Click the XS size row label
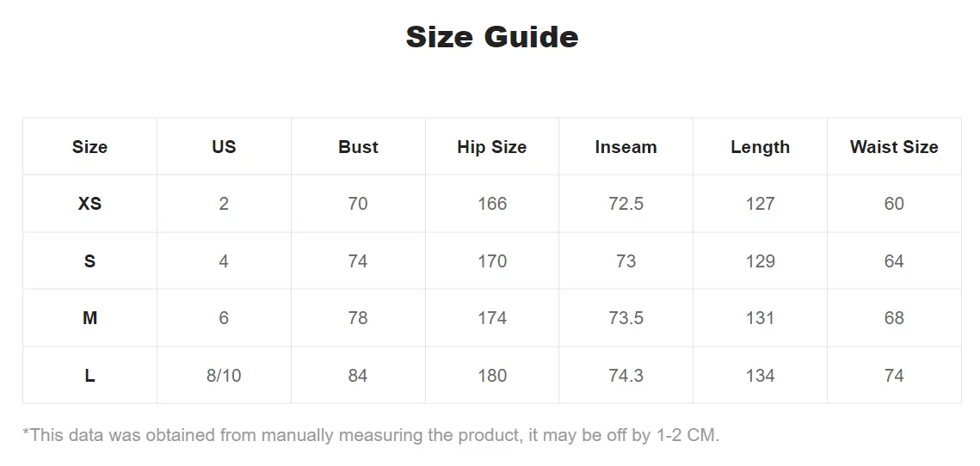 point(89,204)
